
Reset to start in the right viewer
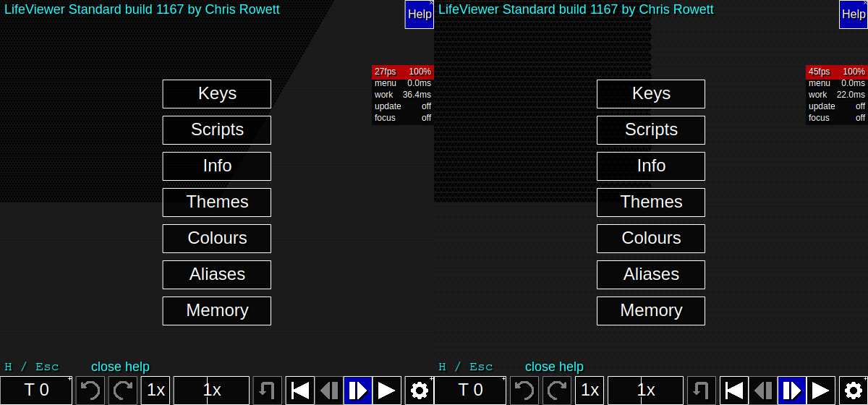[x=734, y=391]
